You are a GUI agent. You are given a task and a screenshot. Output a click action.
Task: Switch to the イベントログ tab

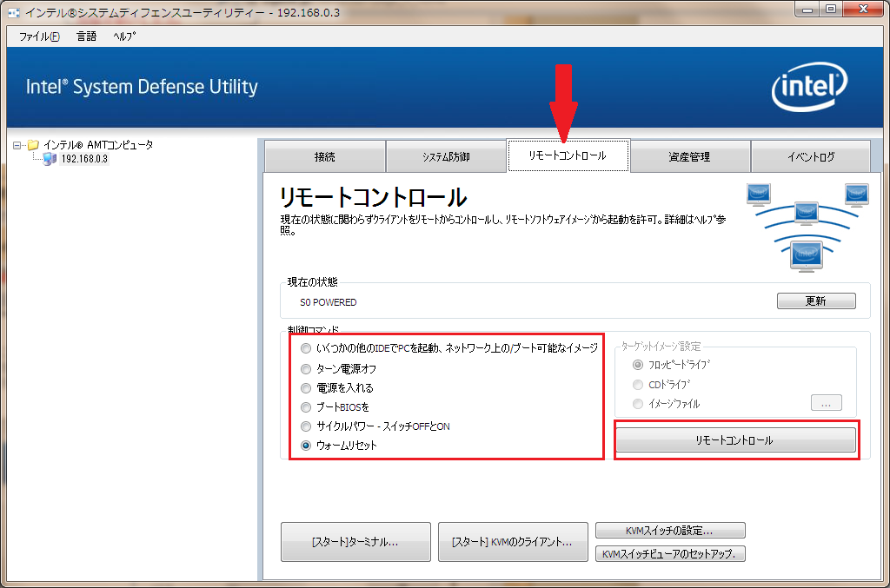[x=811, y=156]
